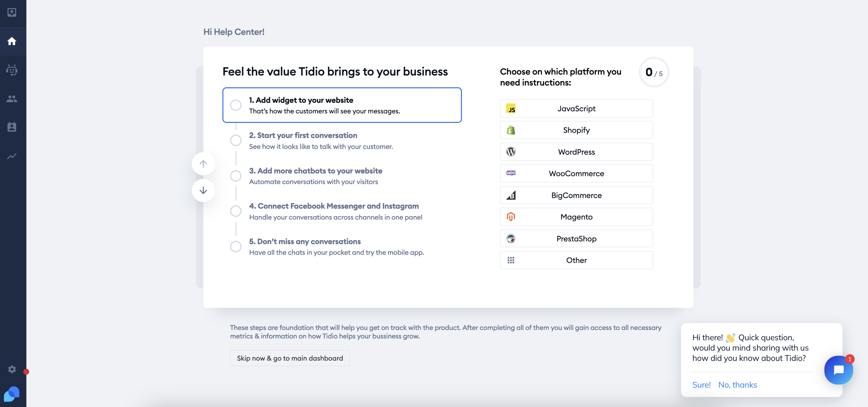This screenshot has width=868, height=407.
Task: Click the JavaScript JS logo icon
Action: click(511, 109)
